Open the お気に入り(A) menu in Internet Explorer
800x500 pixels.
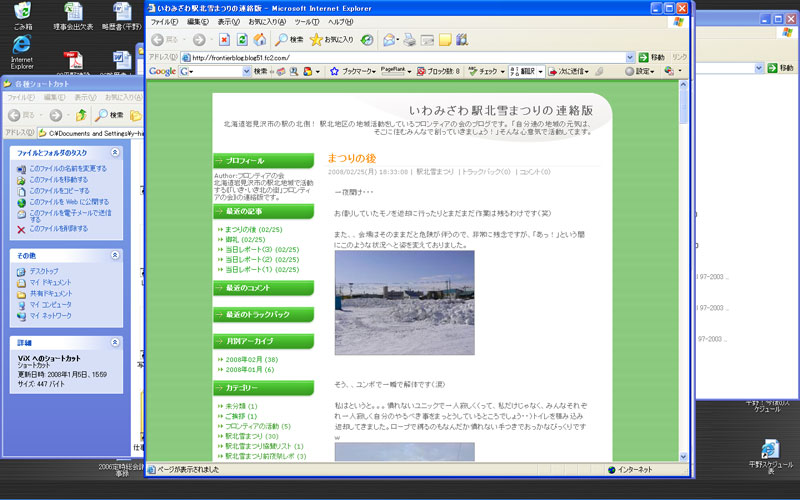coord(267,22)
